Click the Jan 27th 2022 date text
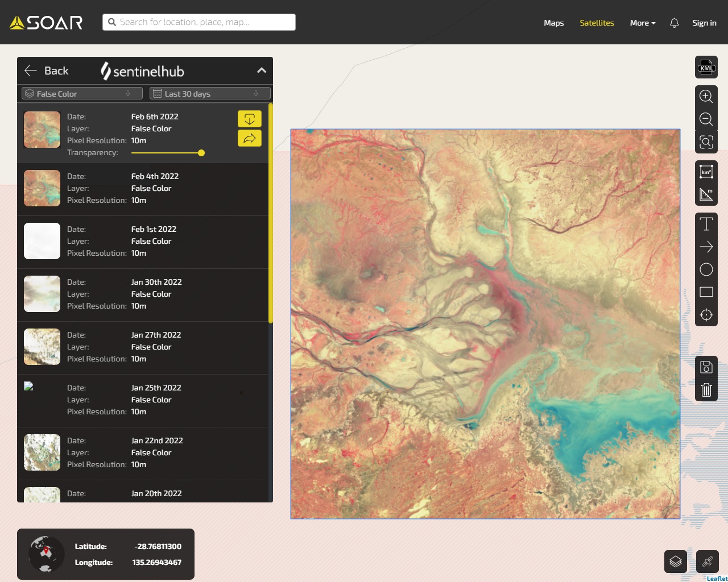Image resolution: width=728 pixels, height=582 pixels. [156, 335]
